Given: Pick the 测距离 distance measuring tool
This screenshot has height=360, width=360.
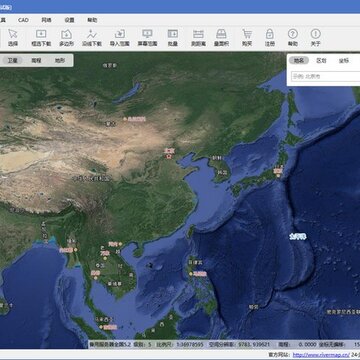Looking at the screenshot, I should coord(198,38).
